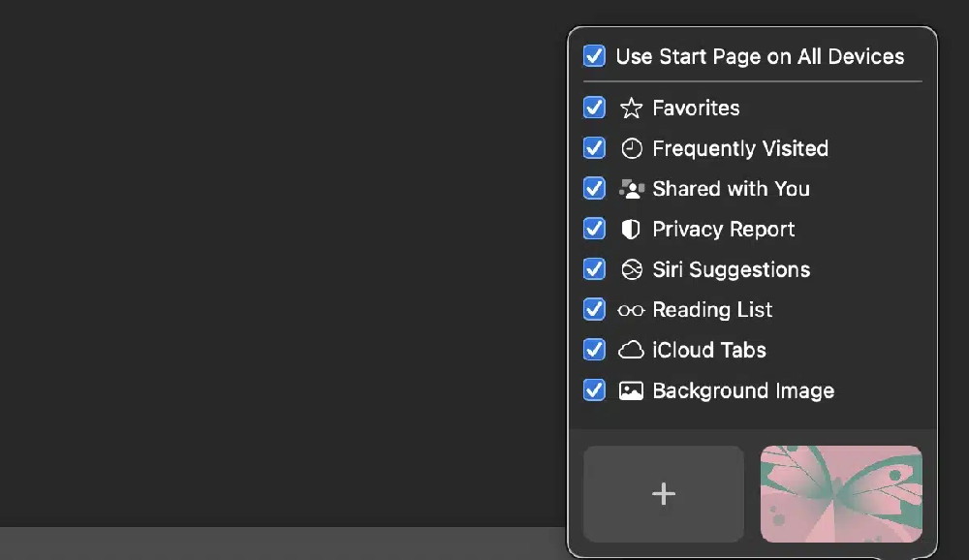Screen dimensions: 969x560
Task: Uncheck the Use Start Page on All Devices checkbox
Action: pos(595,56)
